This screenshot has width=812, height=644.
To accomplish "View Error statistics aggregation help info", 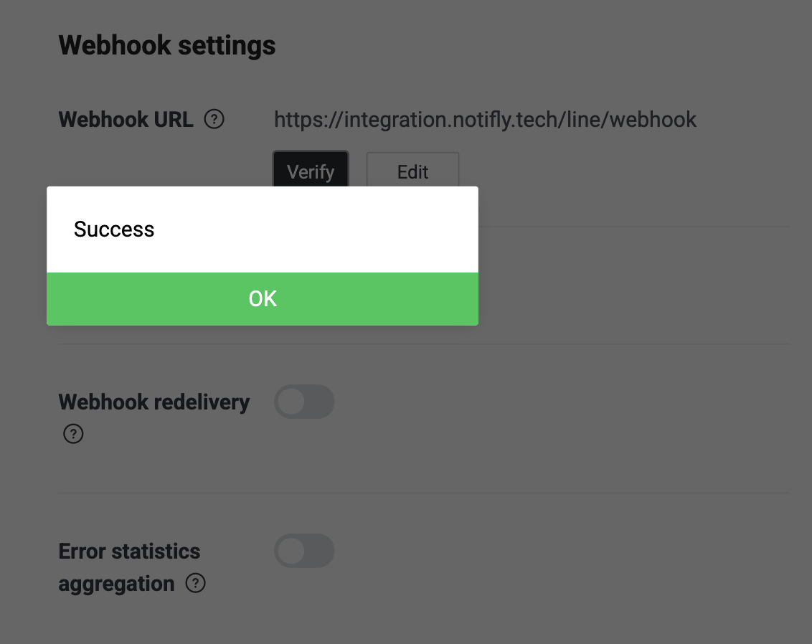I will [194, 584].
